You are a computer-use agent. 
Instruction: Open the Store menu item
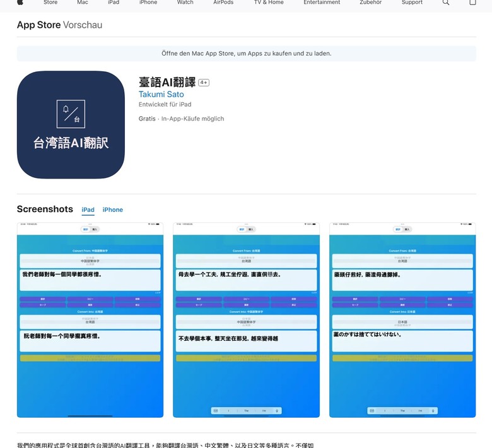[x=50, y=2]
